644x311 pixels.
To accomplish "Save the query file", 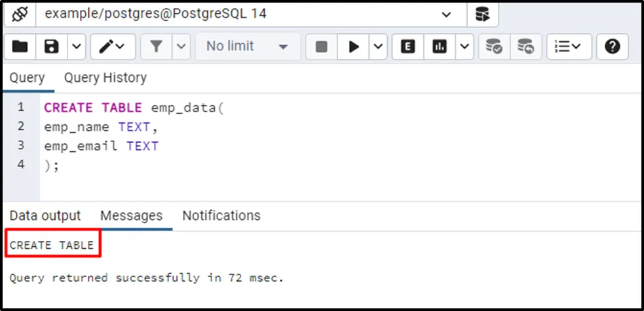I will (52, 46).
